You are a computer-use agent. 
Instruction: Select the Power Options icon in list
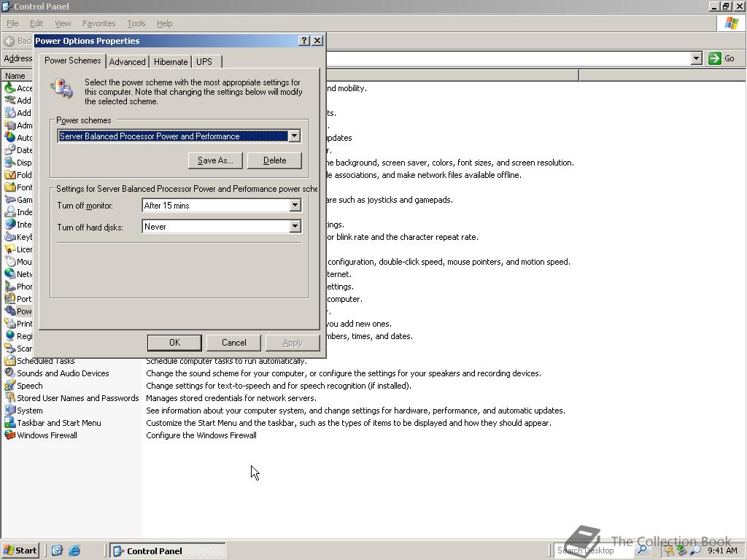pyautogui.click(x=10, y=311)
